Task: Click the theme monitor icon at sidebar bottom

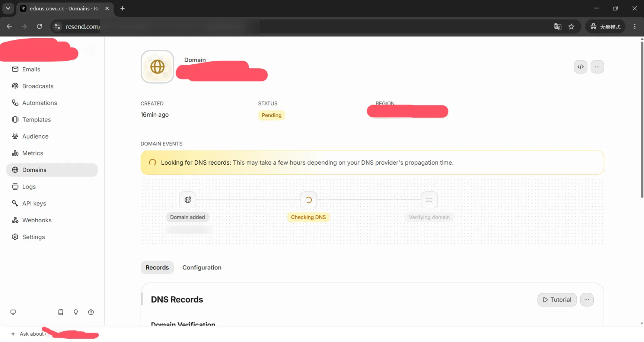Action: click(x=13, y=312)
